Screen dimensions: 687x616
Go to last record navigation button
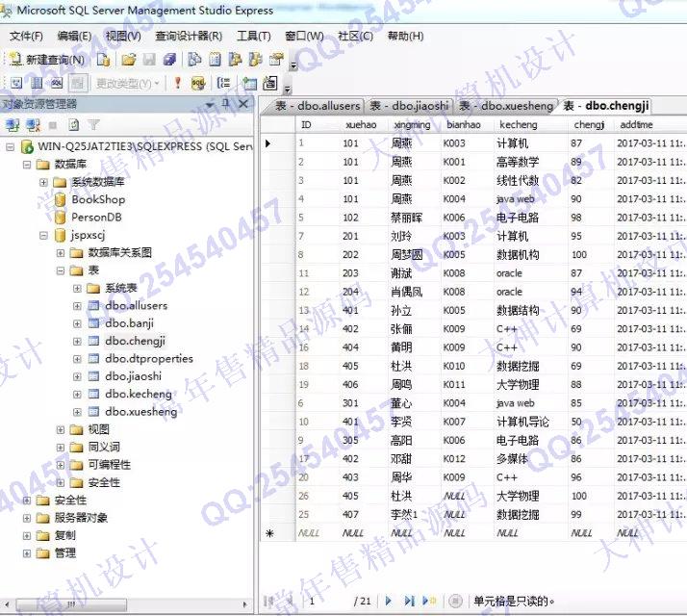pos(409,601)
